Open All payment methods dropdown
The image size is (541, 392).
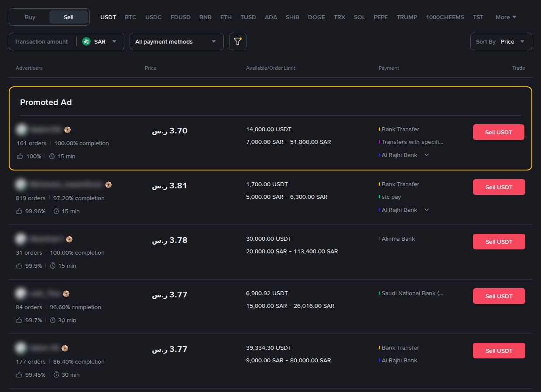(177, 41)
